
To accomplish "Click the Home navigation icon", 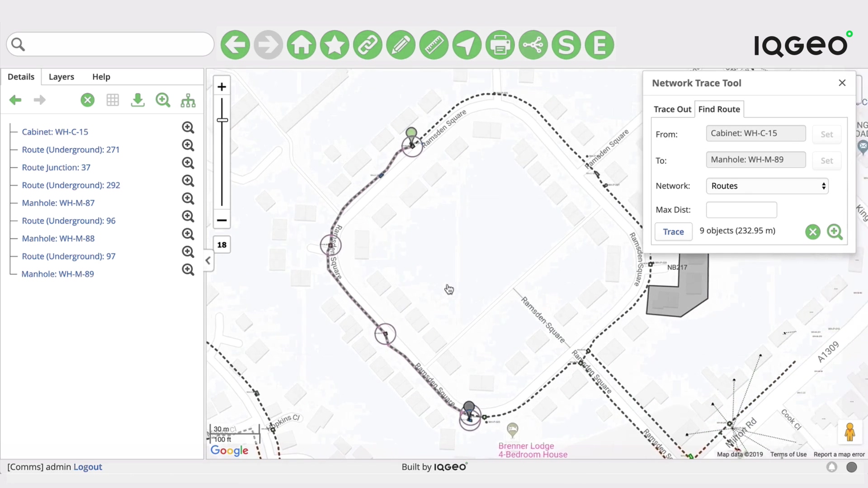I will (x=302, y=45).
